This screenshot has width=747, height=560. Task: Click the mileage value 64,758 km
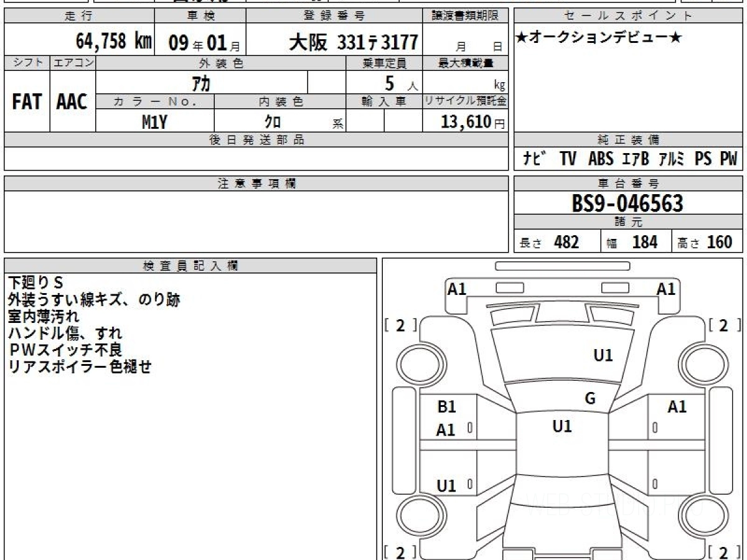pos(113,42)
